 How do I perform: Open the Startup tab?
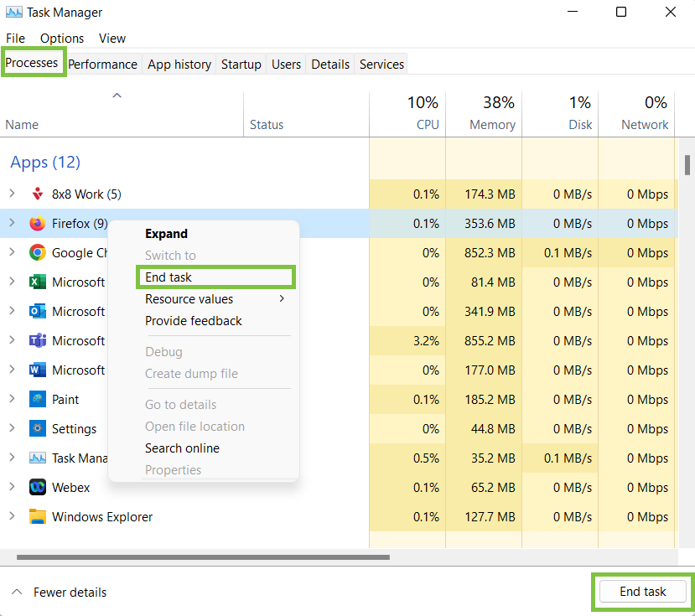[241, 65]
